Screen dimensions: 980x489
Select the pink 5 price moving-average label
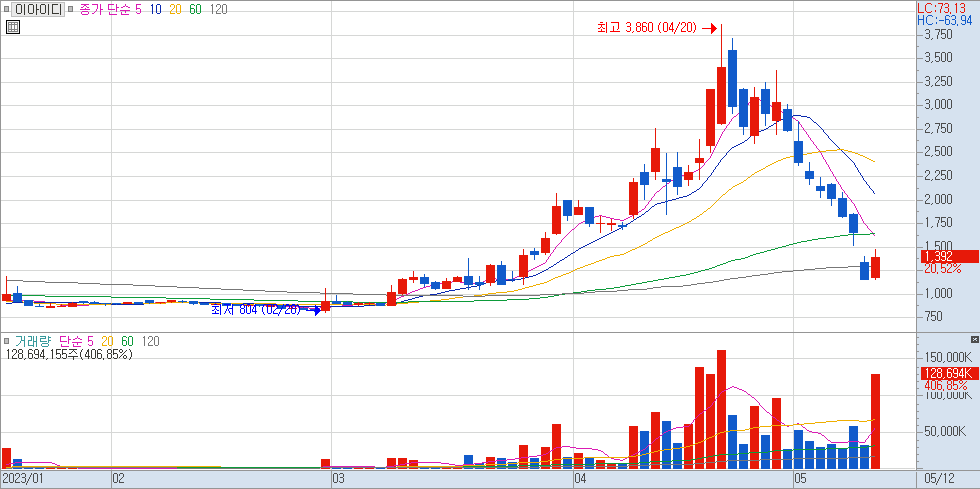click(138, 9)
